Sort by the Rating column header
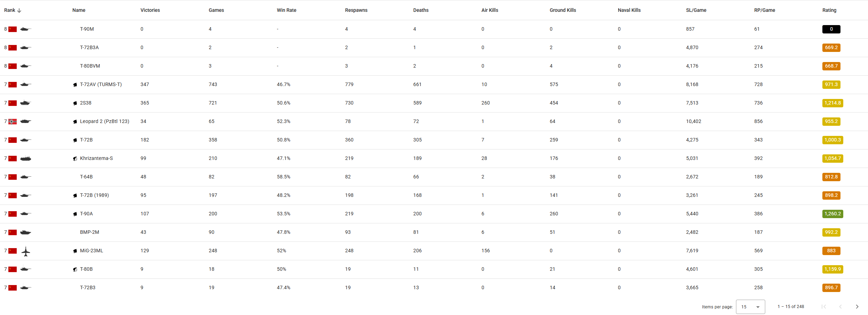This screenshot has height=315, width=868. 829,10
